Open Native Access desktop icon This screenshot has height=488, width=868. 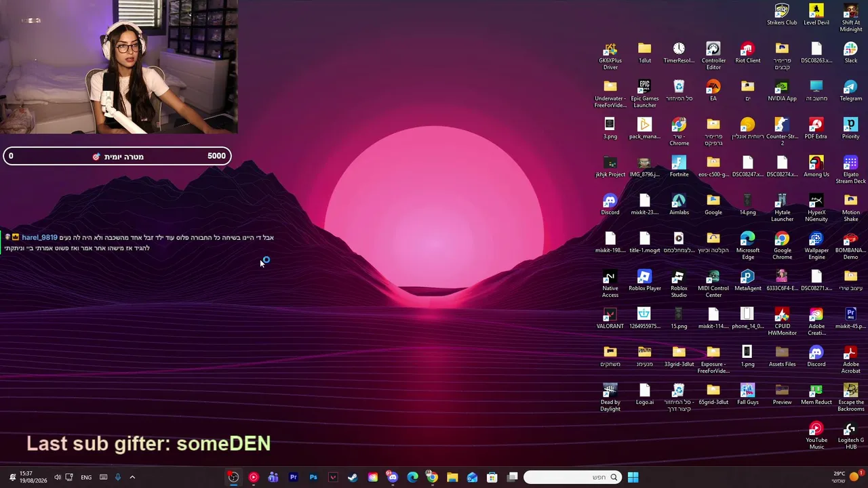pos(610,283)
